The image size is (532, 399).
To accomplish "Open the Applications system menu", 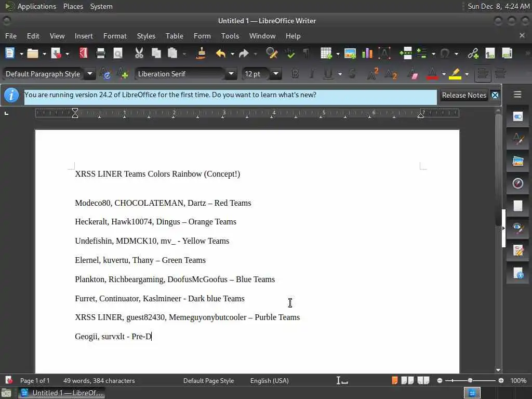I will (37, 6).
